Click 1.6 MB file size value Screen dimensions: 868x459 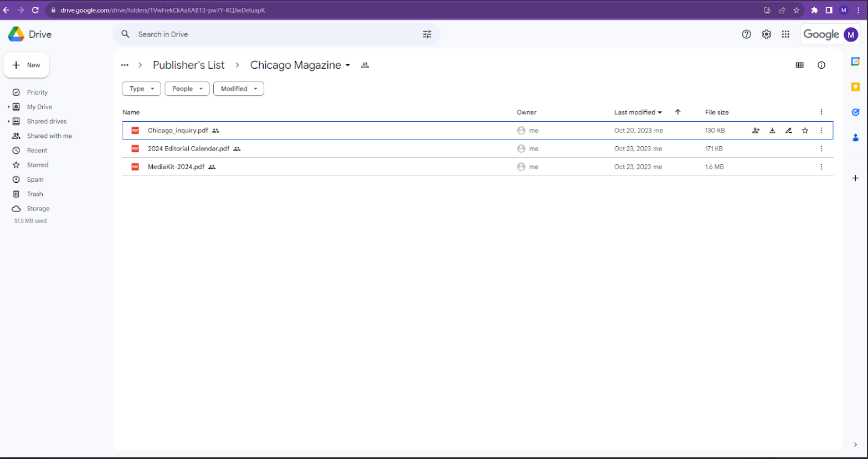[x=714, y=167]
